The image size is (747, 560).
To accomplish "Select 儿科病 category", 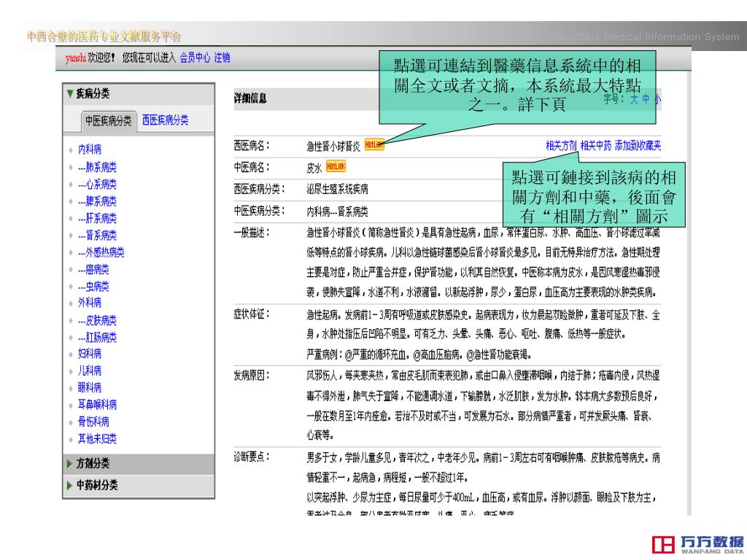I will (90, 371).
